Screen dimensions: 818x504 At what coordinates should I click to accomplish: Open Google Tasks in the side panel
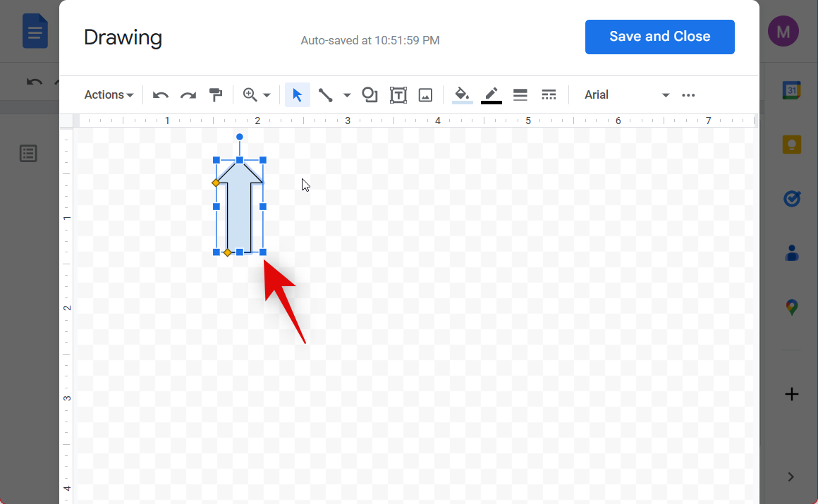pyautogui.click(x=791, y=198)
